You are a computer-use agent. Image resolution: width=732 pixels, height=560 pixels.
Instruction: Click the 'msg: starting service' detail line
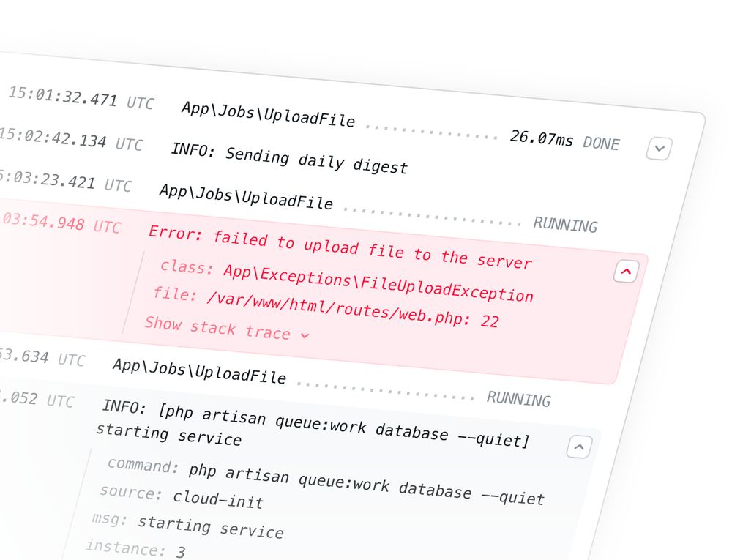click(187, 526)
